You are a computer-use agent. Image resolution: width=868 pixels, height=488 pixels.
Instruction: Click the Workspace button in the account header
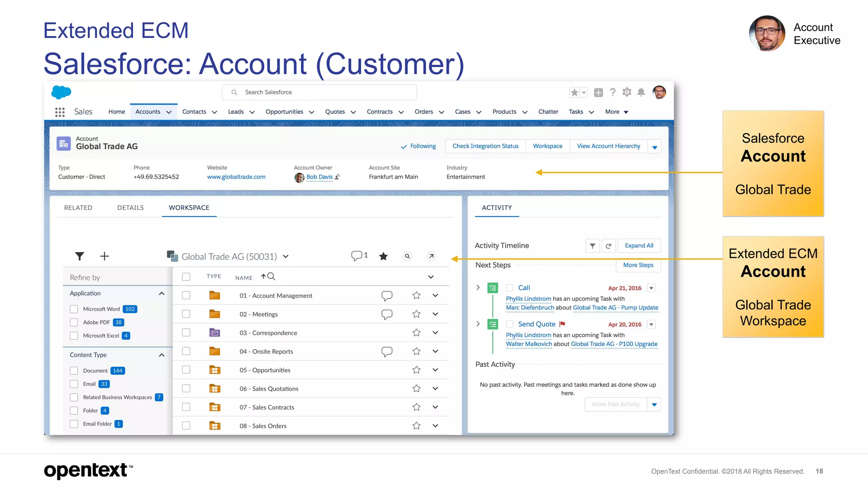coord(548,146)
